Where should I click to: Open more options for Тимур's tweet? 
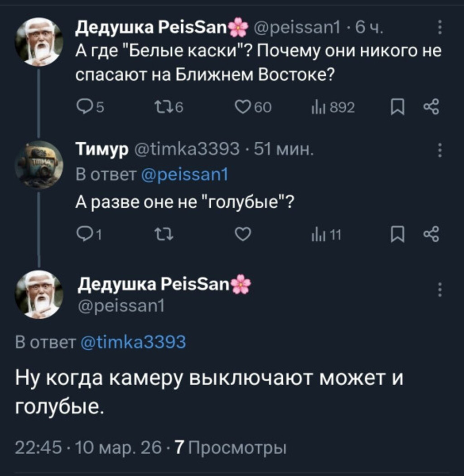click(439, 150)
